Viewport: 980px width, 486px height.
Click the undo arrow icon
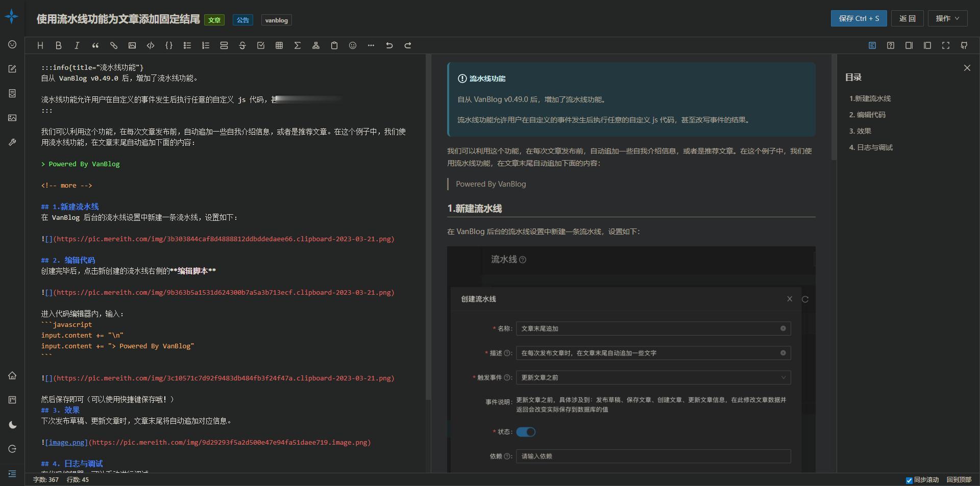tap(389, 45)
